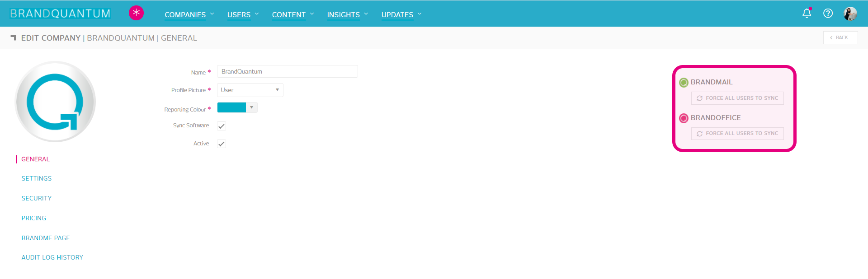The height and width of the screenshot is (279, 868).
Task: Open the INSIGHTS menu
Action: click(344, 15)
